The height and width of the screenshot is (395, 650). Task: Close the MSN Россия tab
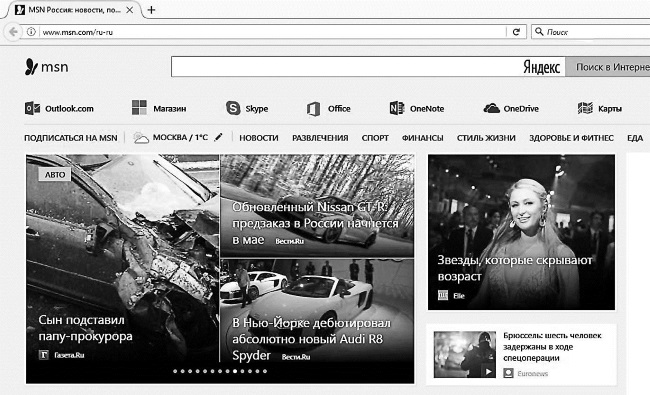130,10
